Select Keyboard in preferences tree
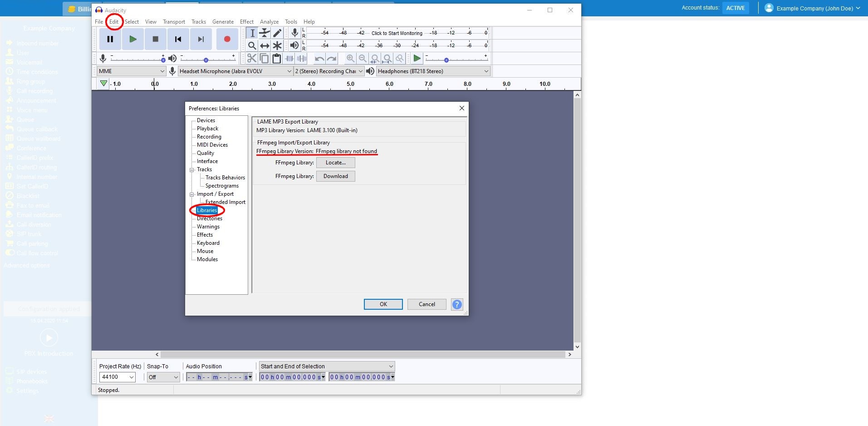This screenshot has width=868, height=426. (x=208, y=243)
